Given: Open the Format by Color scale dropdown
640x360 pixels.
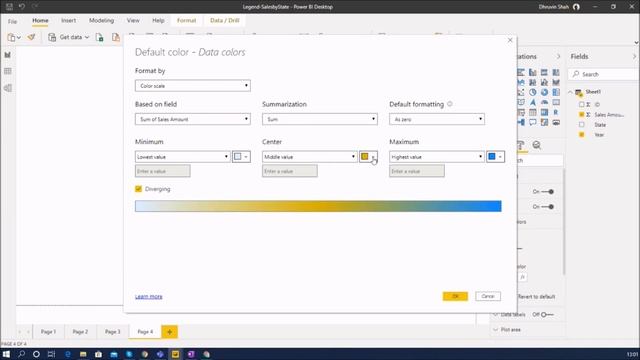Looking at the screenshot, I should (x=193, y=86).
